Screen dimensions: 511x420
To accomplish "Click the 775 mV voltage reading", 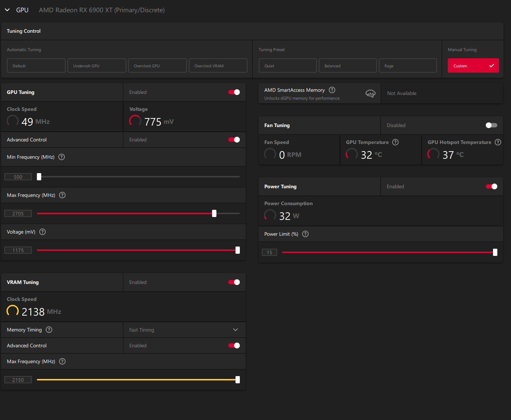I will [x=159, y=122].
